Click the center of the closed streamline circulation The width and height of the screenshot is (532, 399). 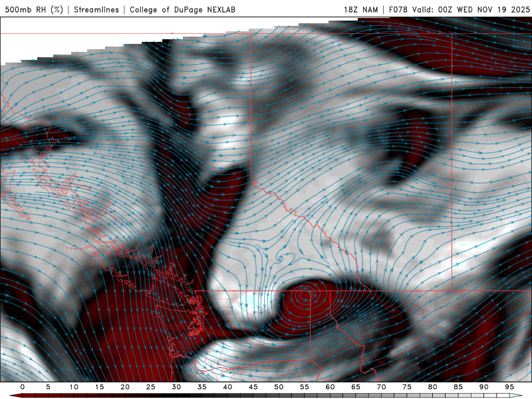[305, 295]
